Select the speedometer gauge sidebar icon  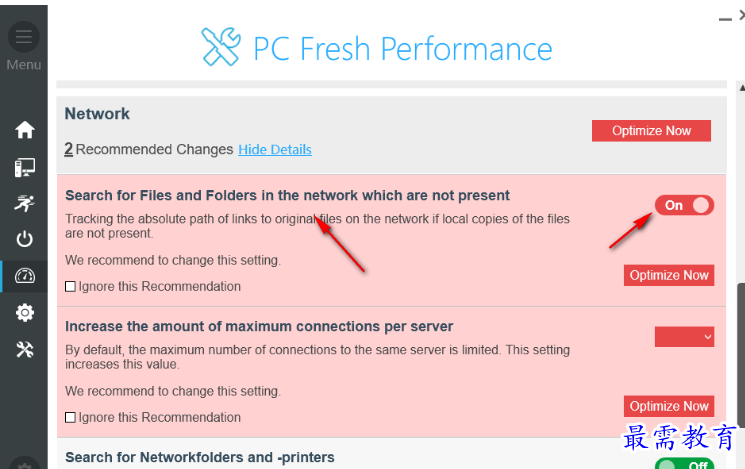coord(25,276)
